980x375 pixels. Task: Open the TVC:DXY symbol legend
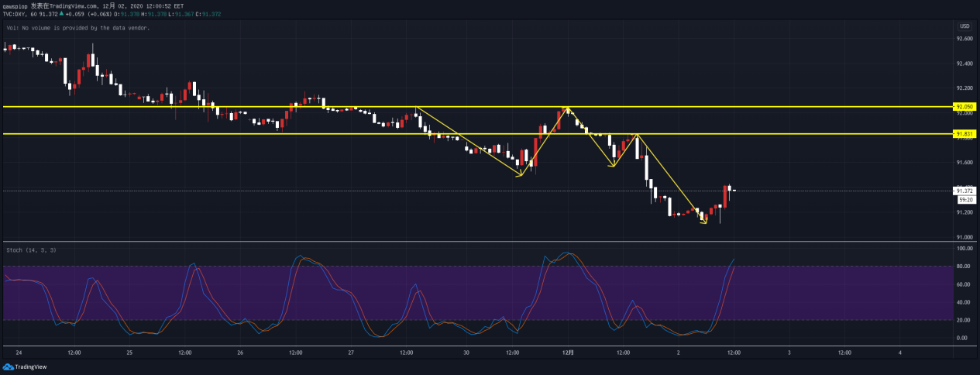pyautogui.click(x=17, y=13)
